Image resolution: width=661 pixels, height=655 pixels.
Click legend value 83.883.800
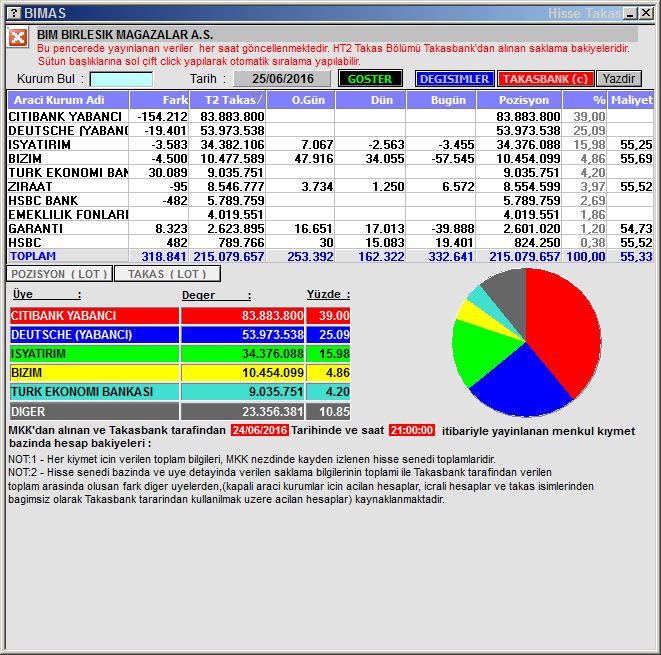(272, 316)
